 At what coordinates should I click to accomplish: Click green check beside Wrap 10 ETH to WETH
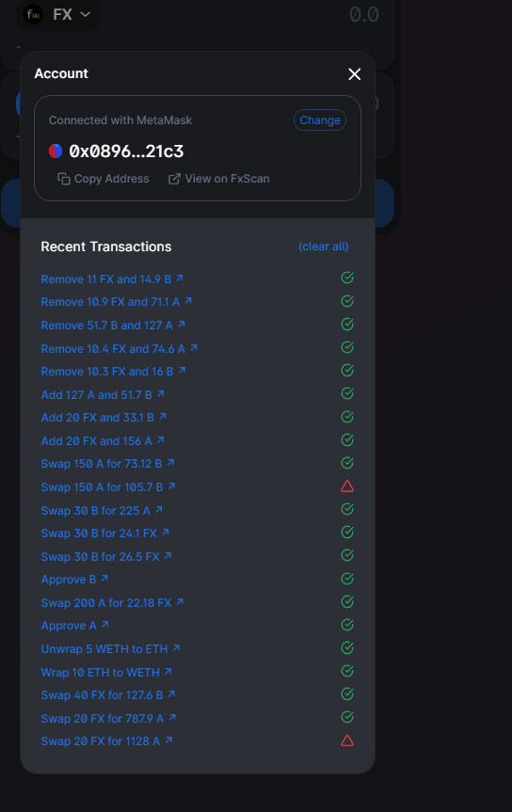coord(347,671)
